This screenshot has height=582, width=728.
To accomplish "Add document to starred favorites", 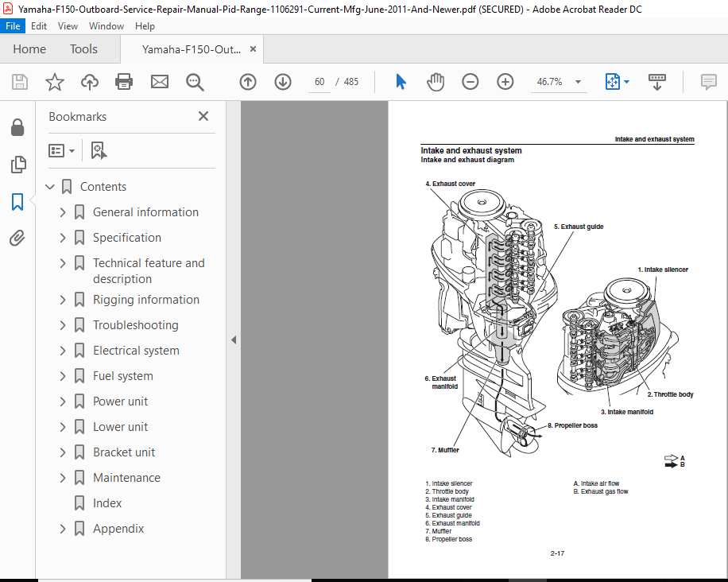I will tap(54, 82).
